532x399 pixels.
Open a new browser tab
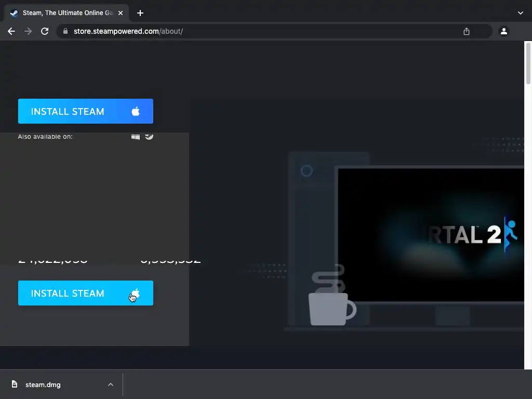[140, 13]
